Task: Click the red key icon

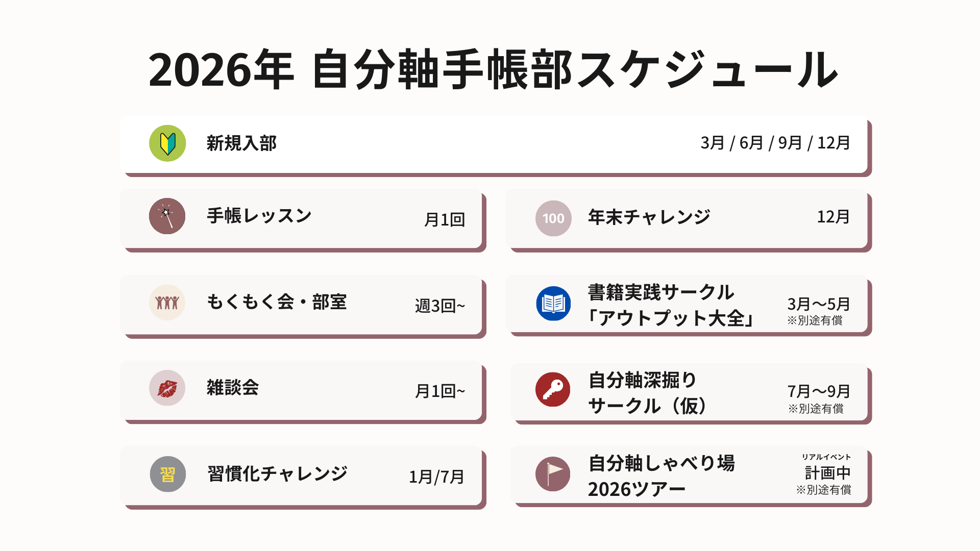Action: [x=553, y=390]
